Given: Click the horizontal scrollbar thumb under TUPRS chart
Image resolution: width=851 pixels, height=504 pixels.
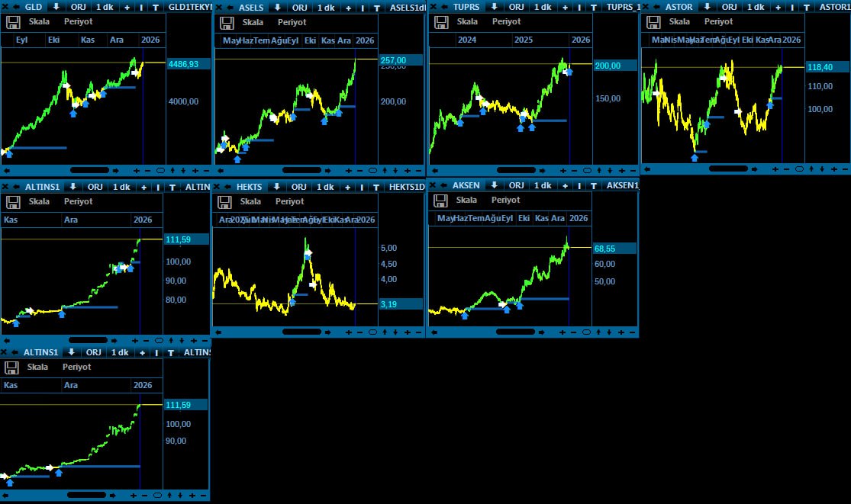Looking at the screenshot, I should coord(516,171).
